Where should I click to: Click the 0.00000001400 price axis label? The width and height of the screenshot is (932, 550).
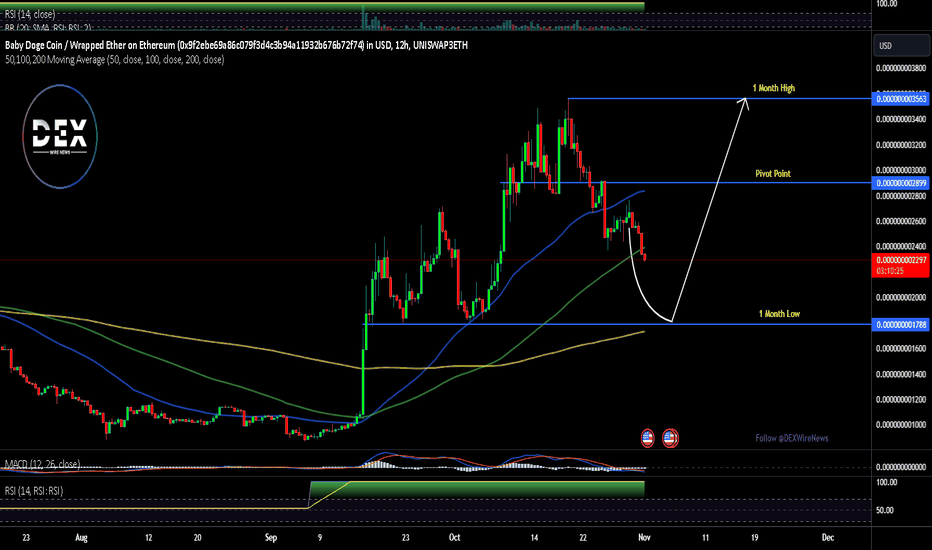click(x=900, y=374)
